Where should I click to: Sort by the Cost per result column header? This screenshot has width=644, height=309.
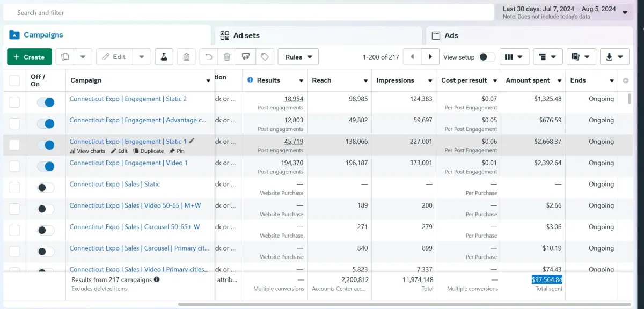(x=464, y=80)
